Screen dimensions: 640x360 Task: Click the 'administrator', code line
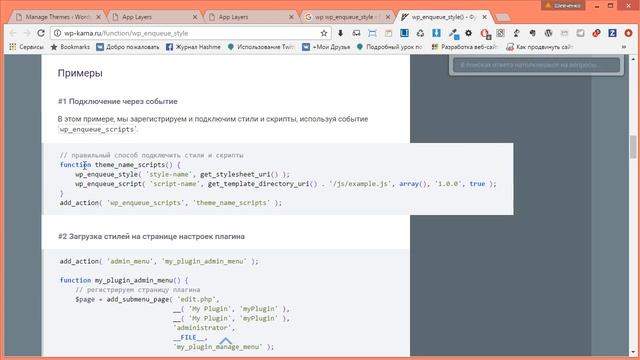click(204, 328)
